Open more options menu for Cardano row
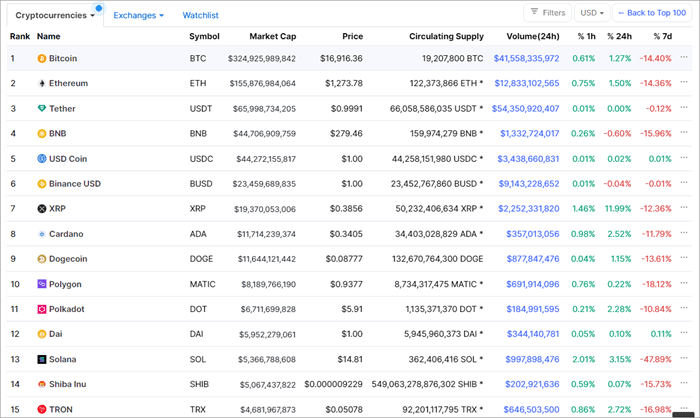 (x=684, y=234)
